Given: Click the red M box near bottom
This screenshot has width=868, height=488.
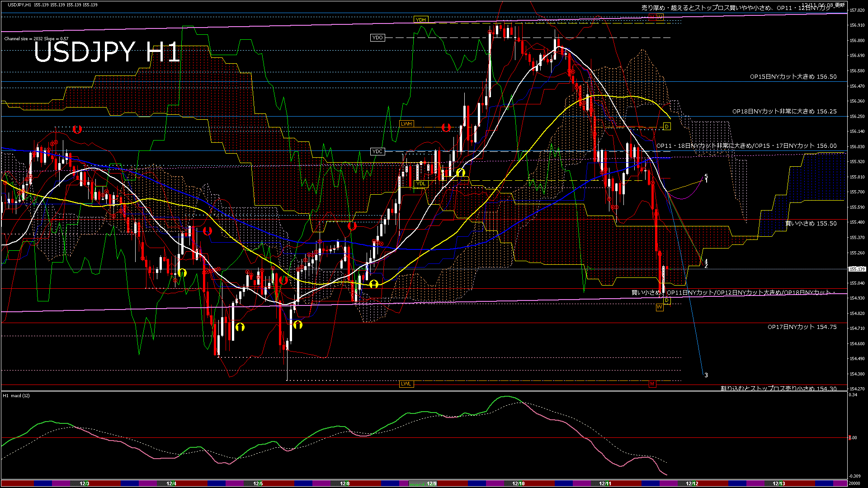Looking at the screenshot, I should click(652, 384).
